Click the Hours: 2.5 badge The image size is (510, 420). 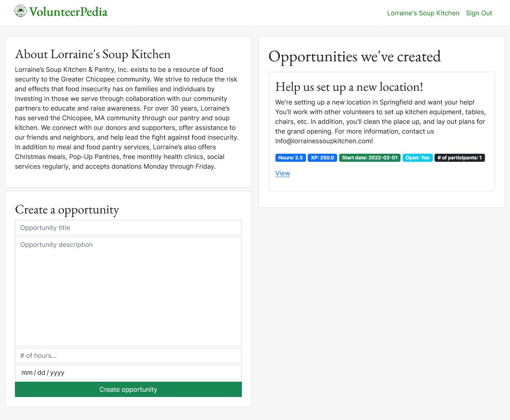(291, 158)
